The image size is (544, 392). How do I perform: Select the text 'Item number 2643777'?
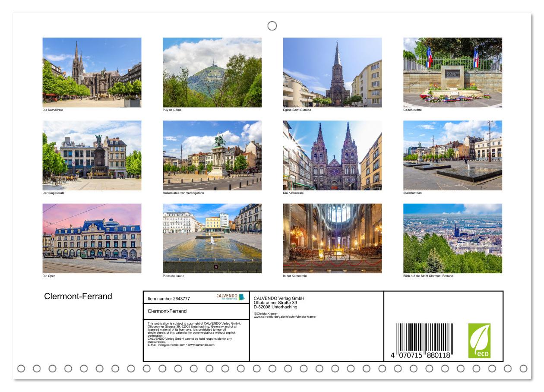pos(169,299)
